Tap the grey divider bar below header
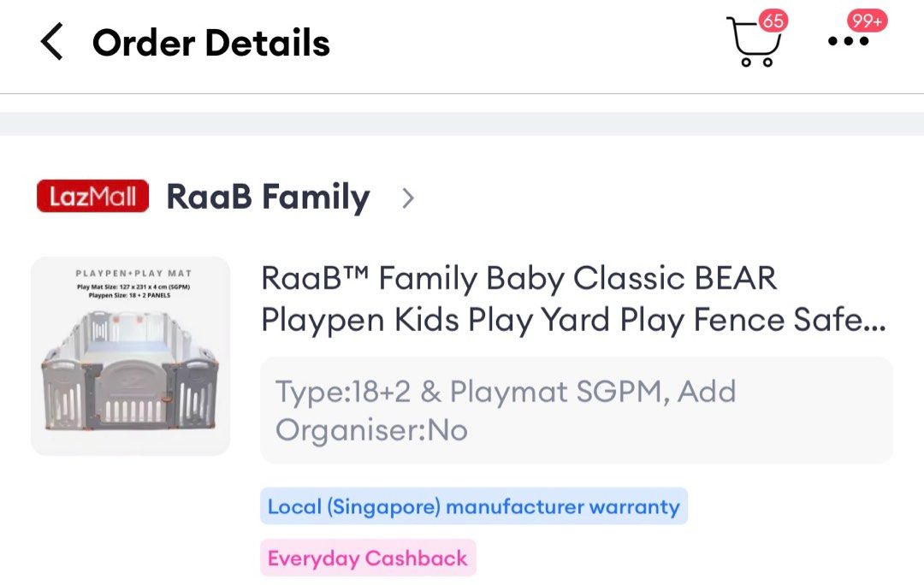Viewport: 924px width, 585px height. [462, 124]
